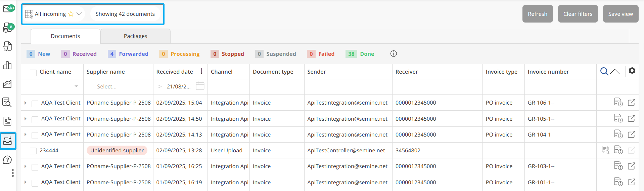Open document info for GR-101-1-- row
Image resolution: width=644 pixels, height=191 pixels.
click(x=618, y=182)
